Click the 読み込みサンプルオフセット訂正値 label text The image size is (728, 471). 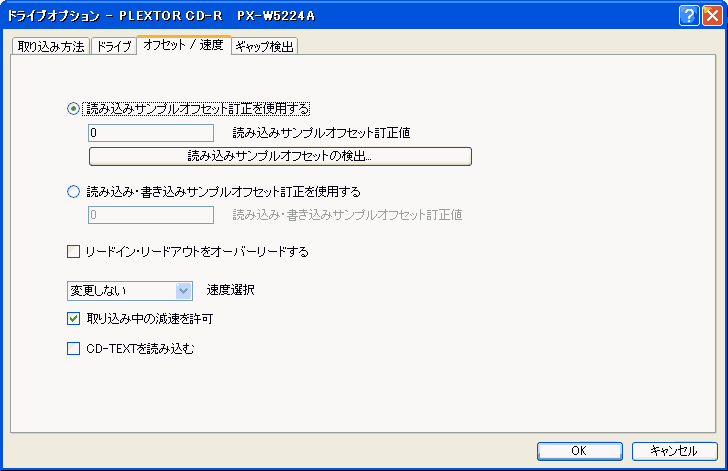pyautogui.click(x=321, y=133)
